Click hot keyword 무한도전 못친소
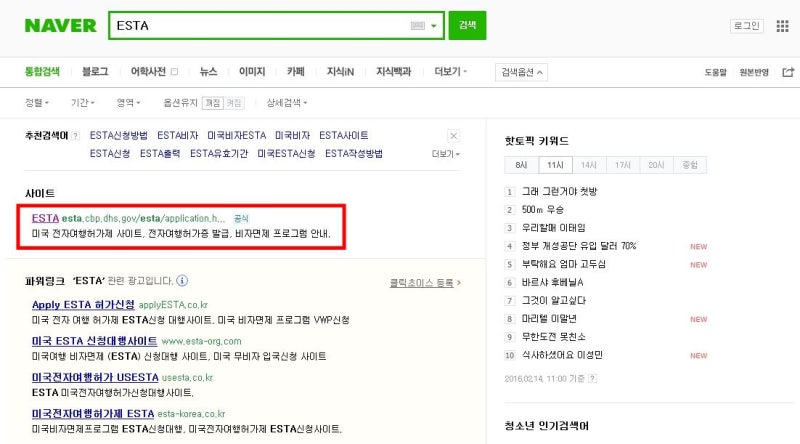 (554, 337)
